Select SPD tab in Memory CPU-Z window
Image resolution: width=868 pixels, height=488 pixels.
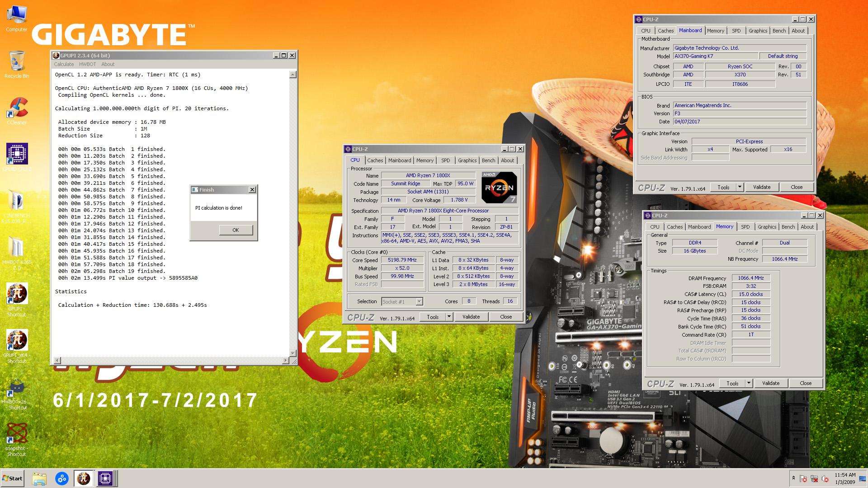tap(745, 227)
